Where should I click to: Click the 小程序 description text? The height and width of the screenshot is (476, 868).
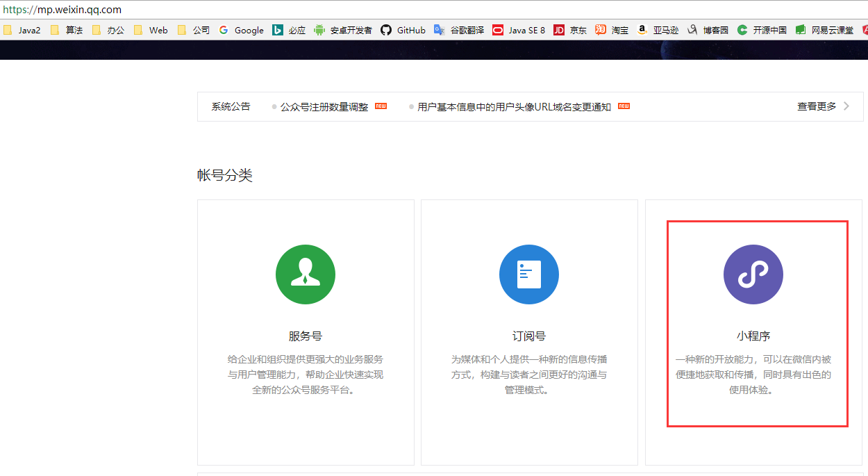tap(753, 375)
